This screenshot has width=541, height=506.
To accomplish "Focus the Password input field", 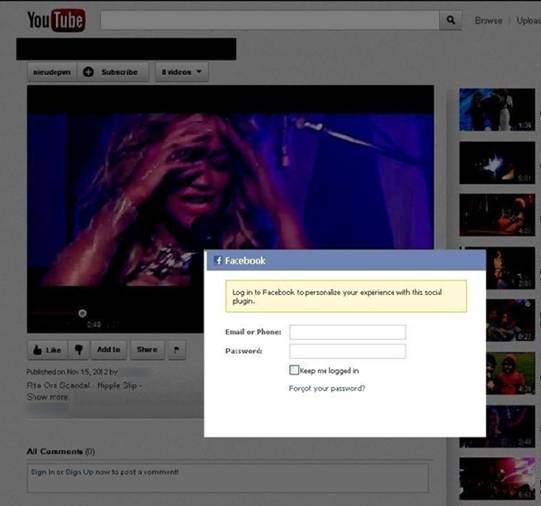I will (x=348, y=351).
